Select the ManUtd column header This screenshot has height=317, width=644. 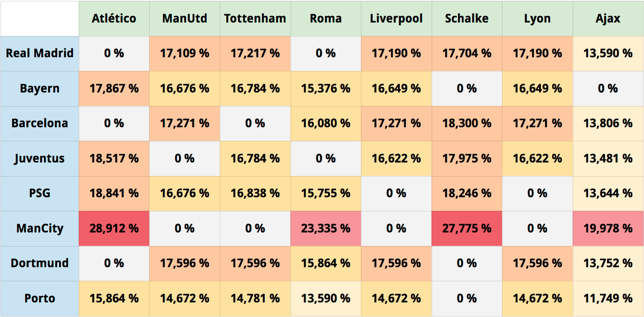(x=184, y=18)
